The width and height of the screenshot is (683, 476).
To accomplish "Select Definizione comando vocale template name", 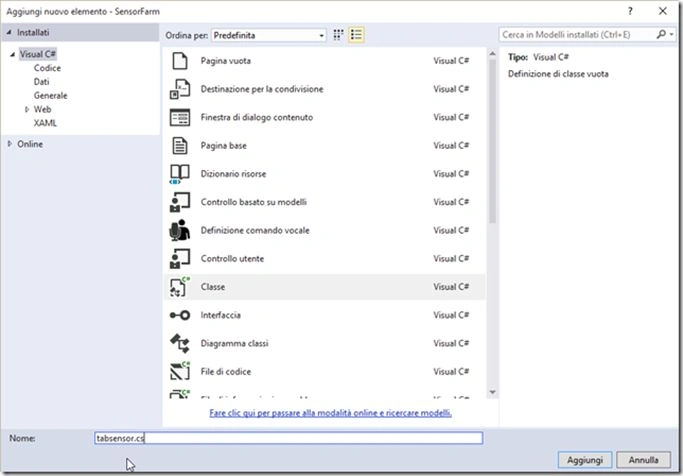I will point(255,230).
